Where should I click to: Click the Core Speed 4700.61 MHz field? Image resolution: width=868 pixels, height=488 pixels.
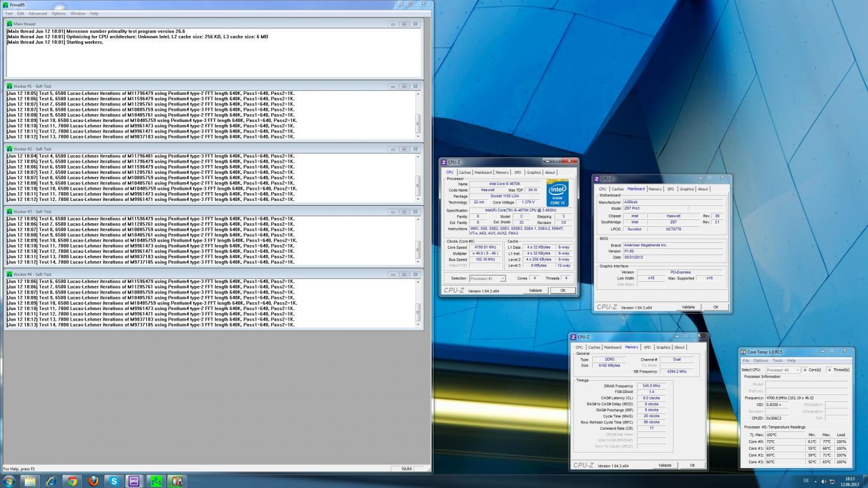pyautogui.click(x=486, y=248)
